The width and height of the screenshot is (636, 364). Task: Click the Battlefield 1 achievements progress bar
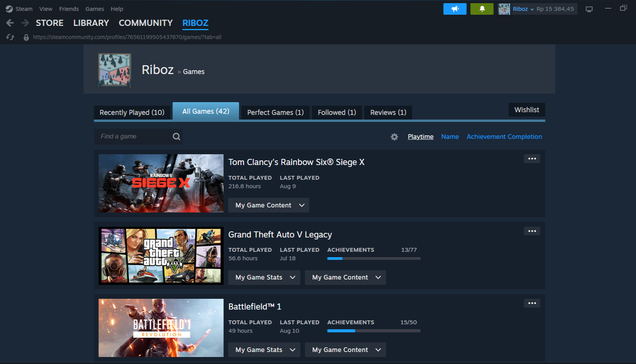(374, 331)
